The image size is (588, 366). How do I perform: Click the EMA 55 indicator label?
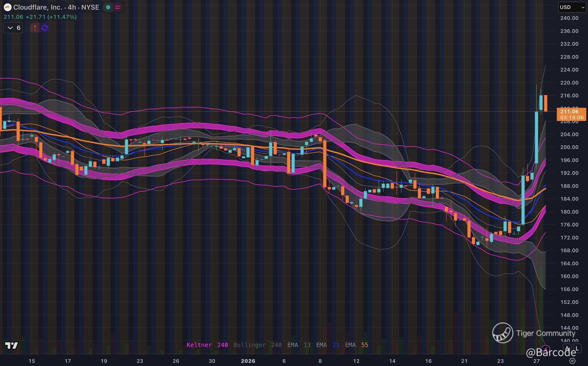point(356,345)
